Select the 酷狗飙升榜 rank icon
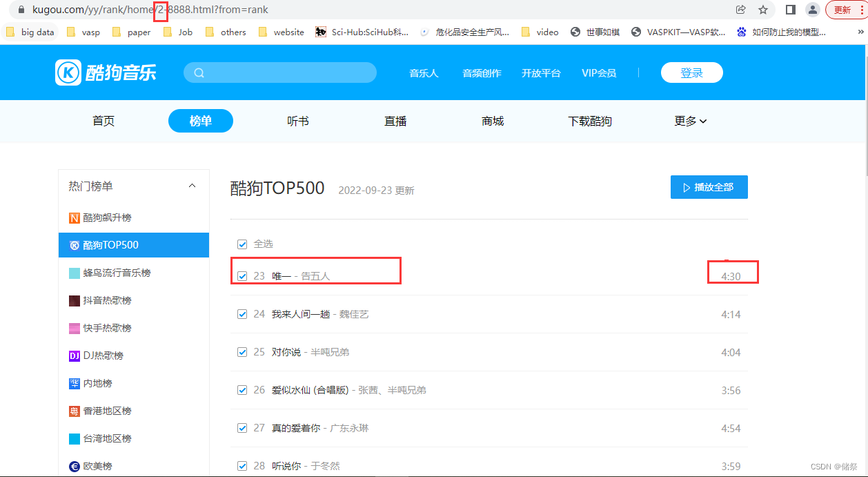The image size is (868, 477). 75,217
